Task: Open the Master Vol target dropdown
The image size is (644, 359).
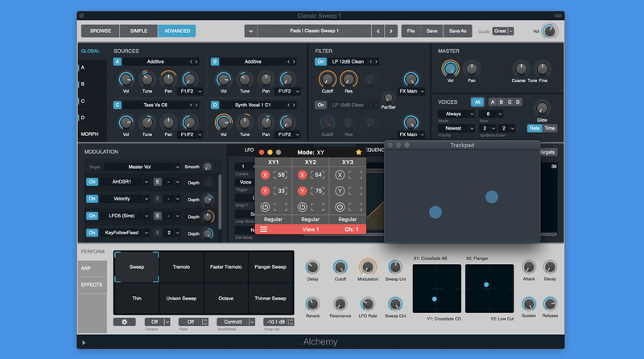Action: 142,167
